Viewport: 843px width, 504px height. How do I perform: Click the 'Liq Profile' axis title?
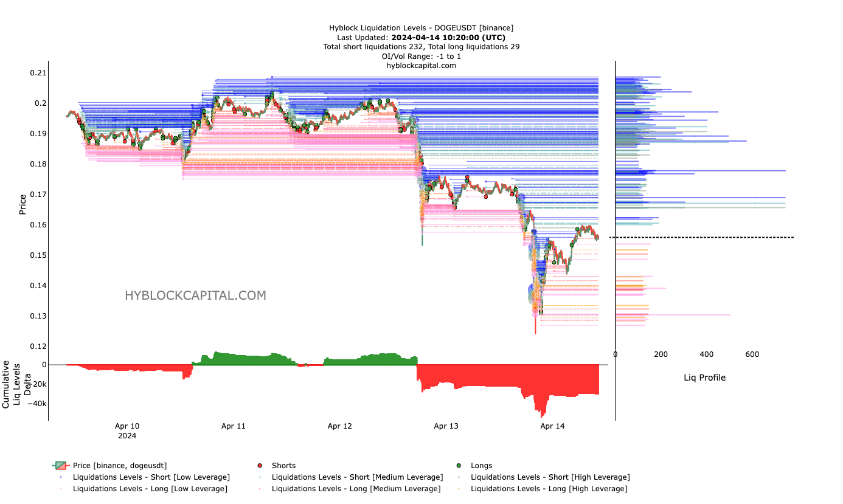(704, 378)
